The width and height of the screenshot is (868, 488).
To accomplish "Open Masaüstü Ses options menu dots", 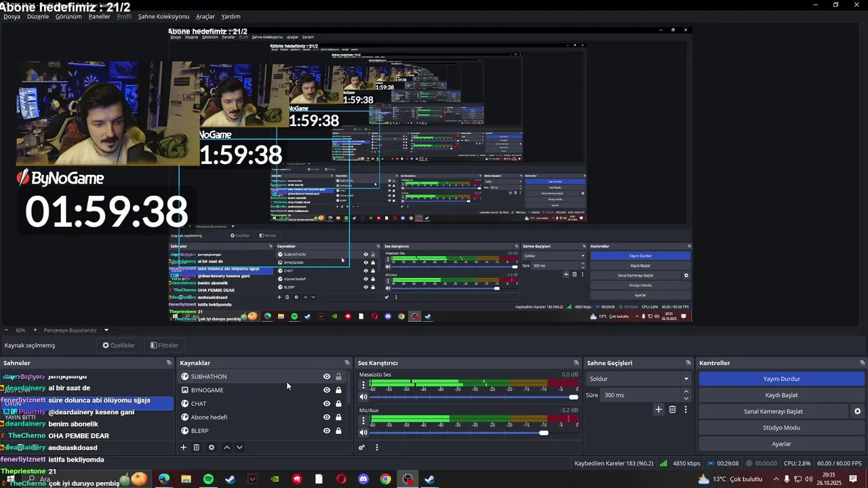I will (363, 385).
